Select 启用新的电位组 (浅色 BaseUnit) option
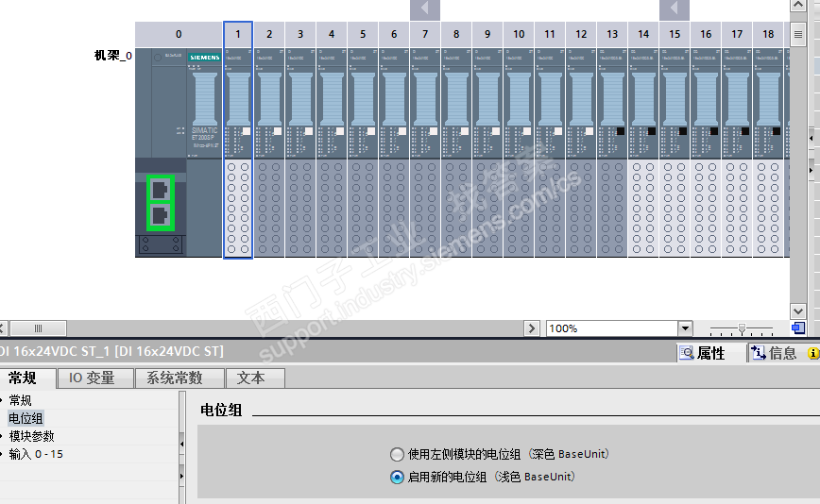The image size is (820, 504). tap(397, 477)
